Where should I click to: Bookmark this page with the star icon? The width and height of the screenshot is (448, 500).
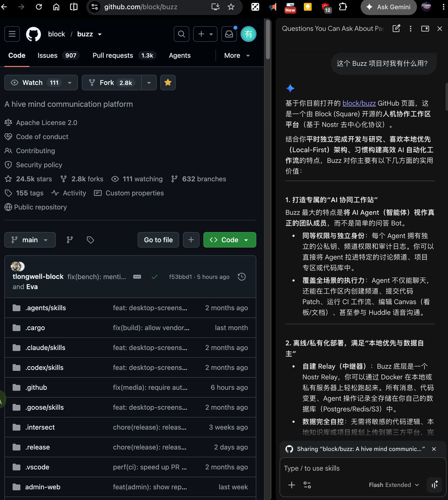231,7
